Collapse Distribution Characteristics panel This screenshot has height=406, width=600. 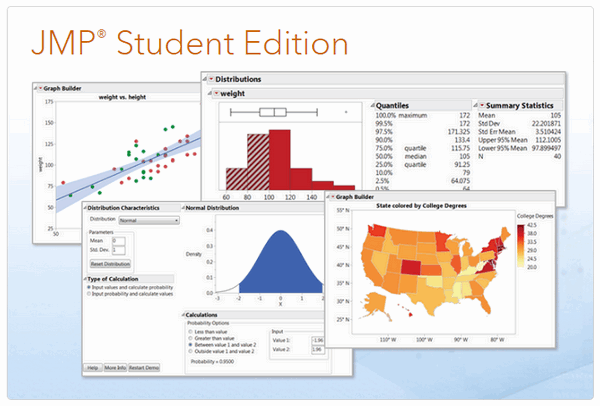[85, 208]
